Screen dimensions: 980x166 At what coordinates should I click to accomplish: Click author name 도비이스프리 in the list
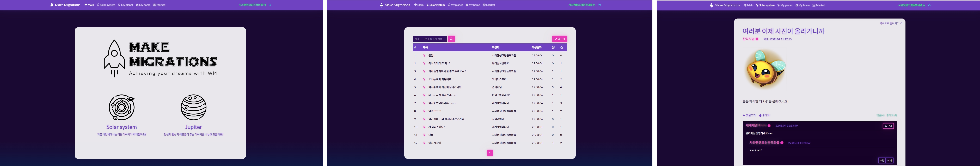tap(499, 79)
